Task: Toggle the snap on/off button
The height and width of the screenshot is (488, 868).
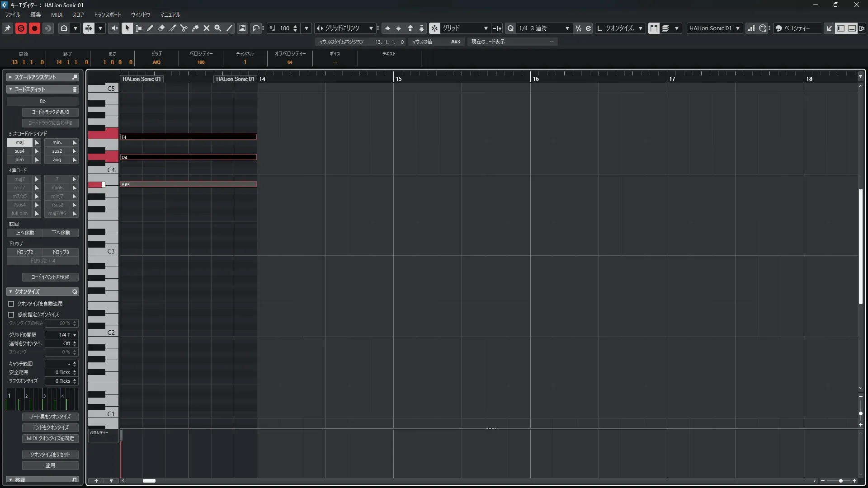Action: [434, 28]
